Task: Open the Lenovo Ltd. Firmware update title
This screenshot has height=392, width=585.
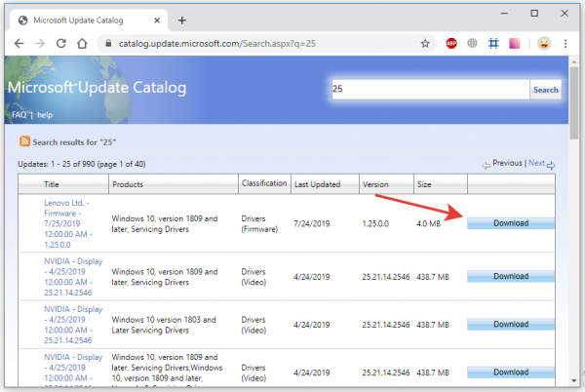Action: click(x=68, y=223)
